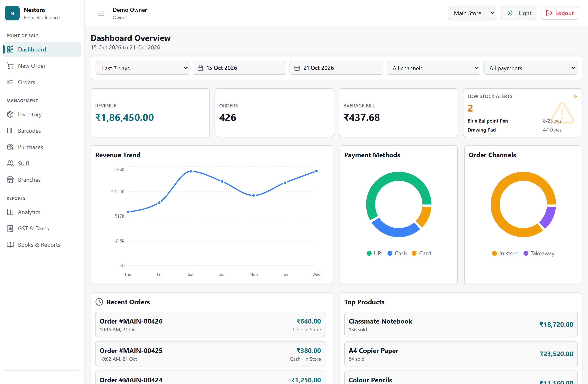Click the green UPI legend swatch

369,253
